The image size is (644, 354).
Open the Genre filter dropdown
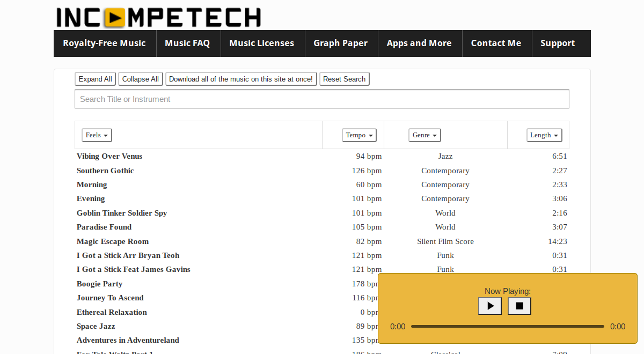[x=425, y=135]
